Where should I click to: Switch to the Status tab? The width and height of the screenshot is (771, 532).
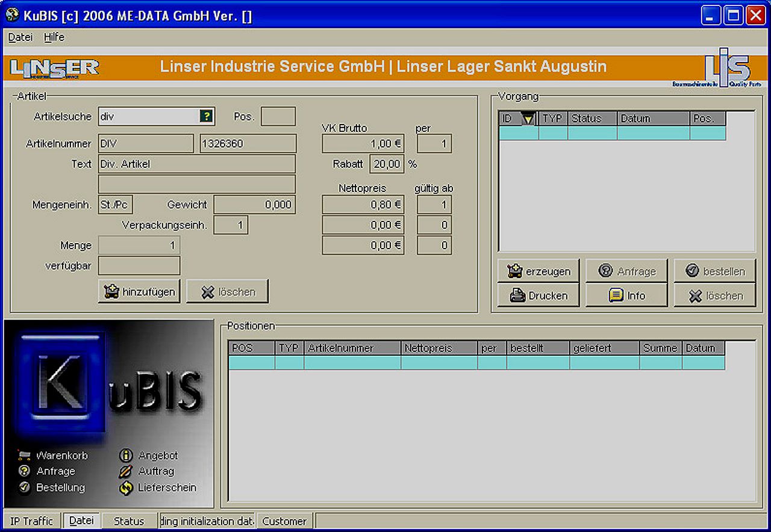click(129, 521)
